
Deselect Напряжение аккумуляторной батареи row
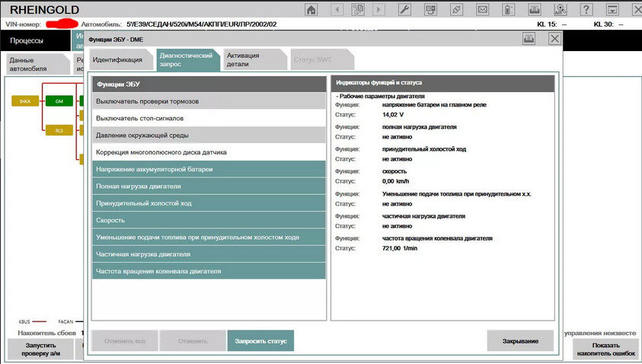tap(209, 169)
